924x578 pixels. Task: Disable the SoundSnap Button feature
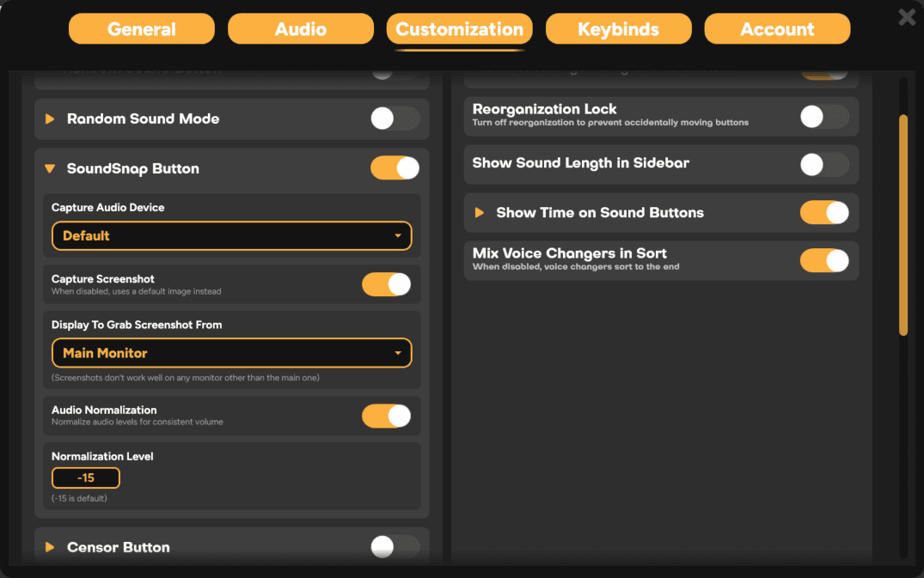(395, 167)
